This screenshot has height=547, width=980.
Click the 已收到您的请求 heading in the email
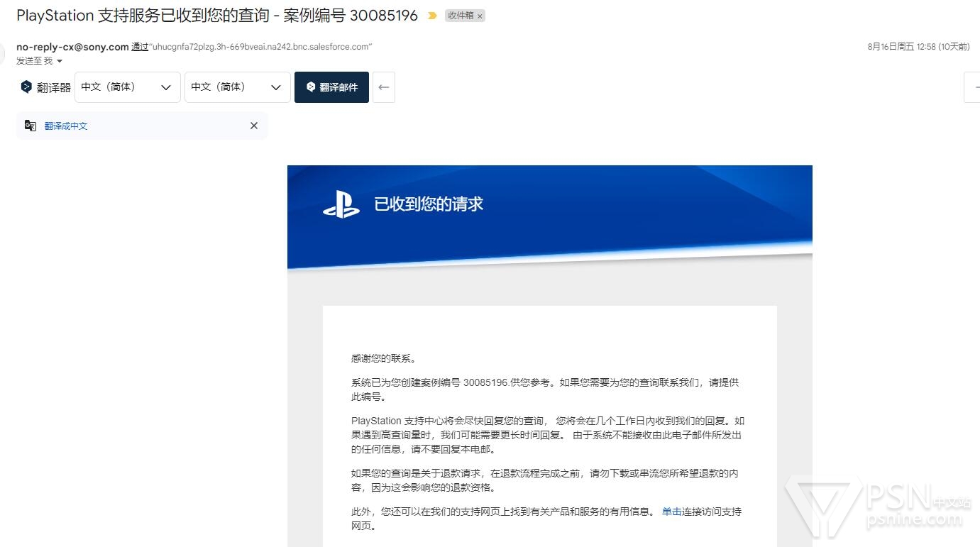coord(429,204)
